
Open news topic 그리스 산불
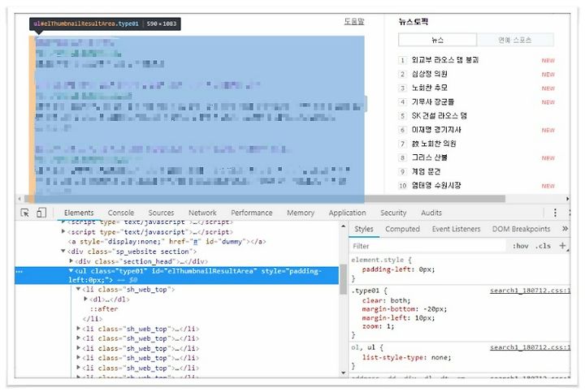430,157
